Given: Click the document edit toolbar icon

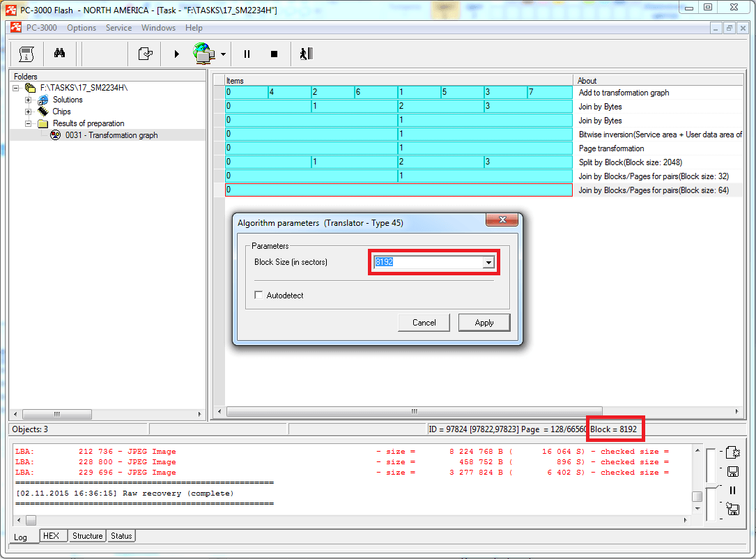Looking at the screenshot, I should (145, 54).
